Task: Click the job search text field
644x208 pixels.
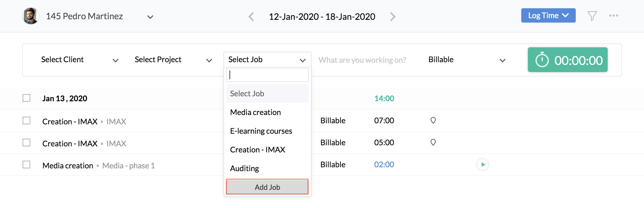Action: [267, 75]
